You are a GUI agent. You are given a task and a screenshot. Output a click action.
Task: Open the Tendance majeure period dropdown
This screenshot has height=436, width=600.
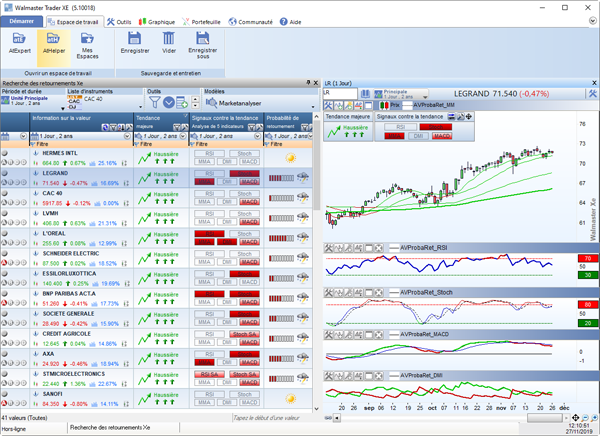183,136
